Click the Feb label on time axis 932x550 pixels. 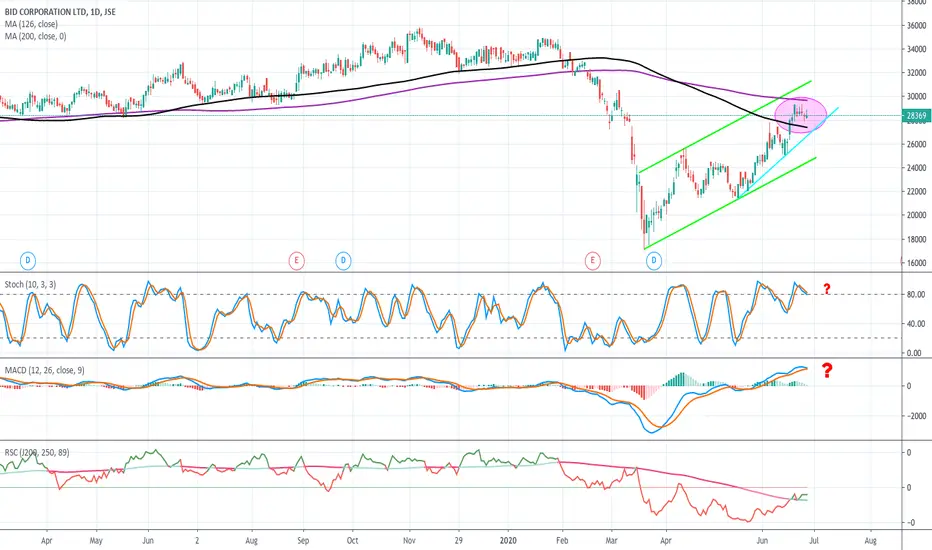click(x=562, y=540)
